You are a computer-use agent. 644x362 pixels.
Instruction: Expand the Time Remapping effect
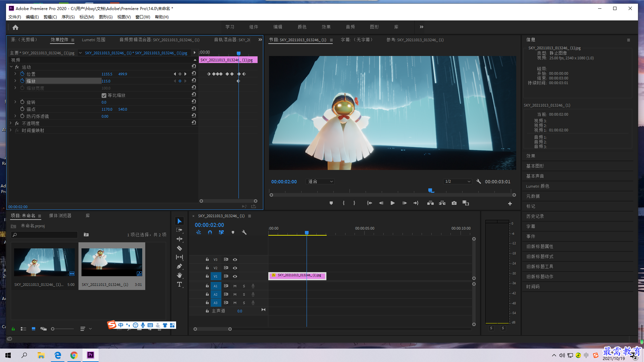[11, 130]
